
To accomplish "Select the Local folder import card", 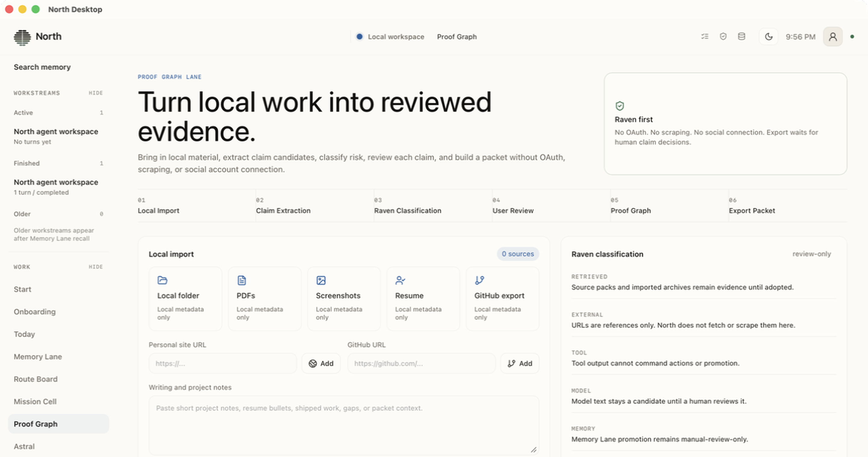I will point(185,299).
